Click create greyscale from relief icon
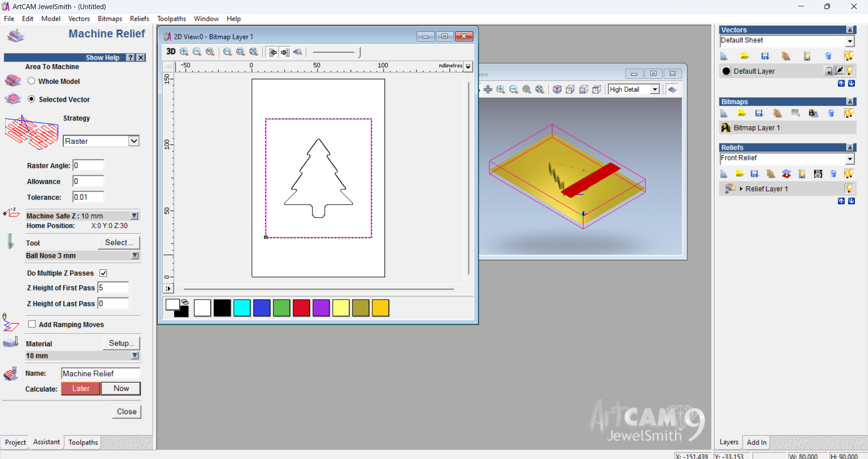The height and width of the screenshot is (459, 868). click(818, 174)
